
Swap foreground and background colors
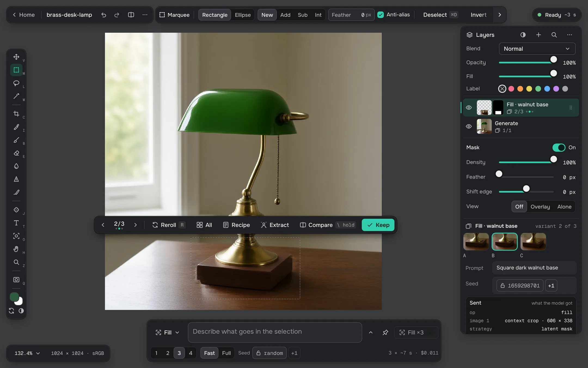(11, 311)
